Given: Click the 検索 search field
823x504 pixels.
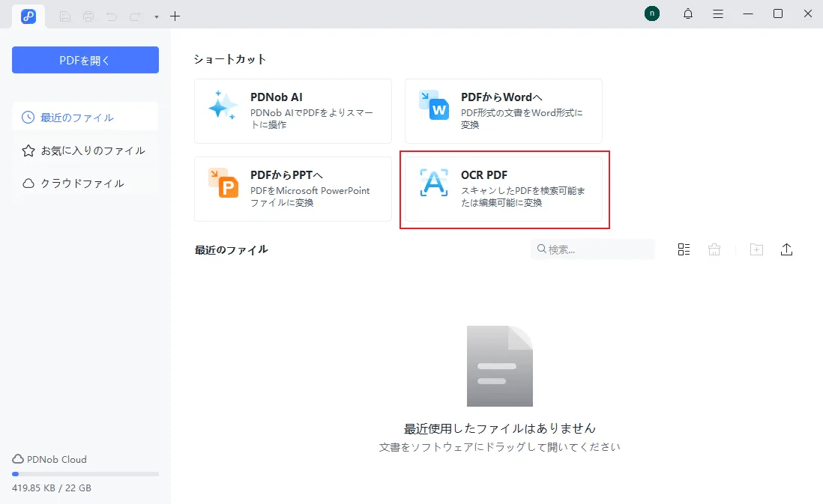Looking at the screenshot, I should coord(592,249).
